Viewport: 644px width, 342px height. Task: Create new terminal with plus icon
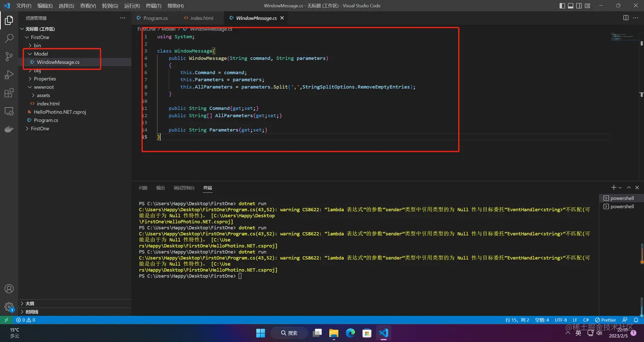(x=614, y=188)
